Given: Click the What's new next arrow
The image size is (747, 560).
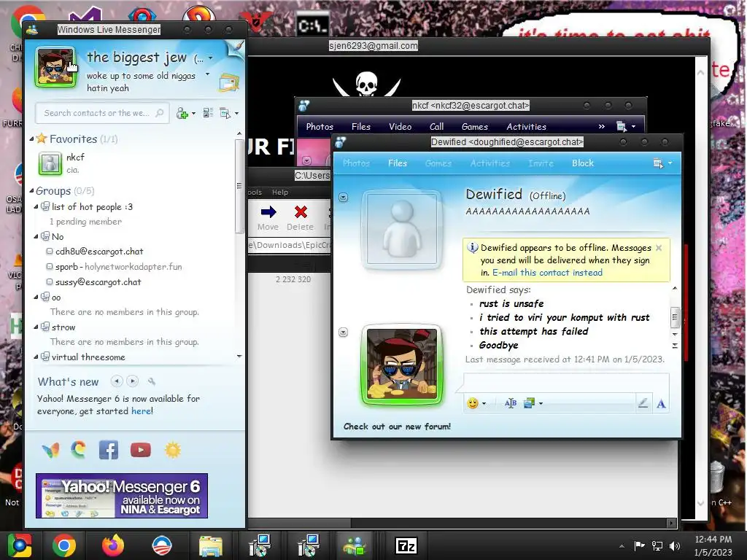Looking at the screenshot, I should coord(133,381).
